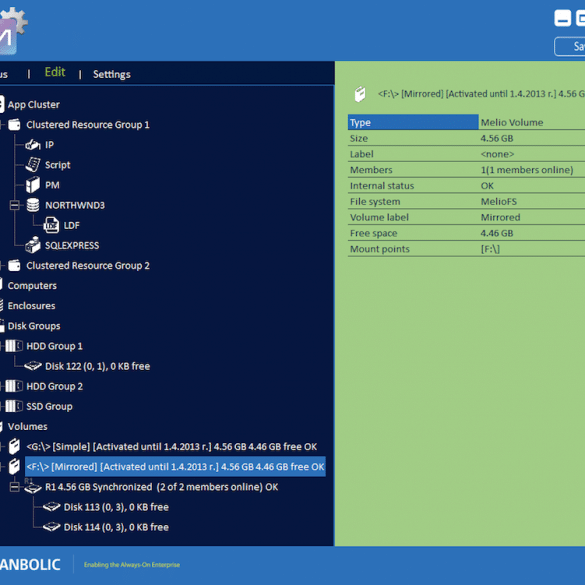Click the IP resource icon
585x585 pixels.
[33, 144]
